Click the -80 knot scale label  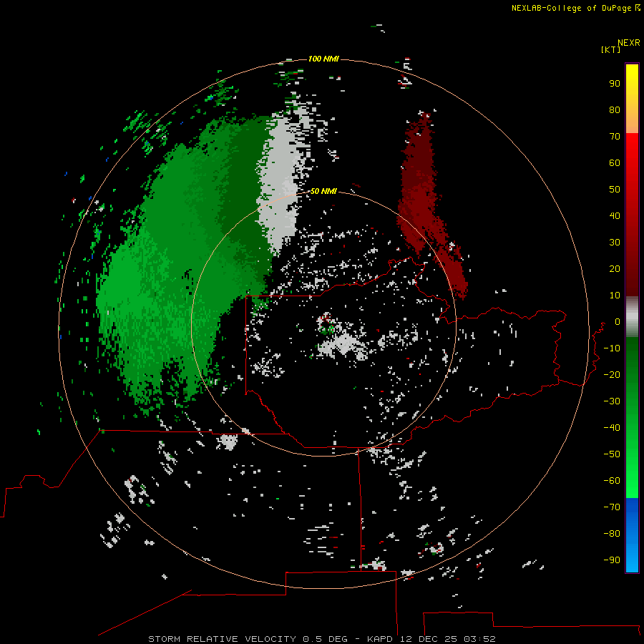click(612, 534)
